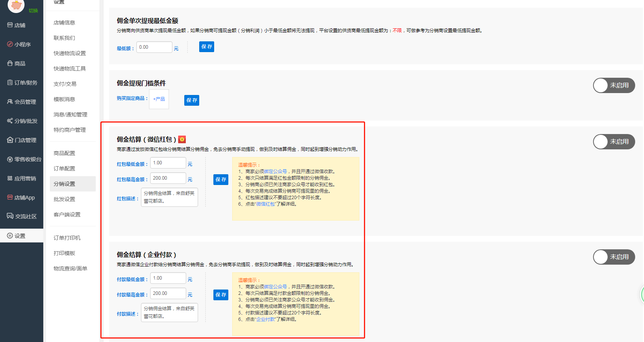Open 分销/批发 sidebar icon
The image size is (644, 342).
click(10, 121)
